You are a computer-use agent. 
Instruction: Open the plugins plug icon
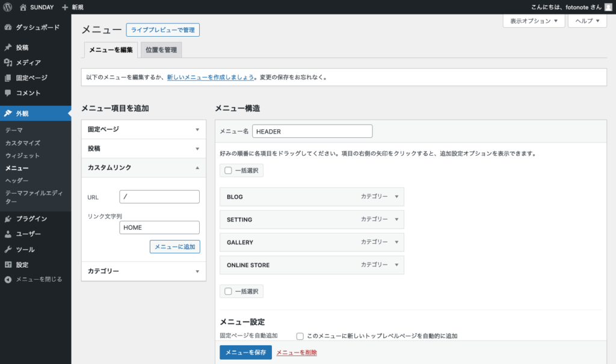8,218
